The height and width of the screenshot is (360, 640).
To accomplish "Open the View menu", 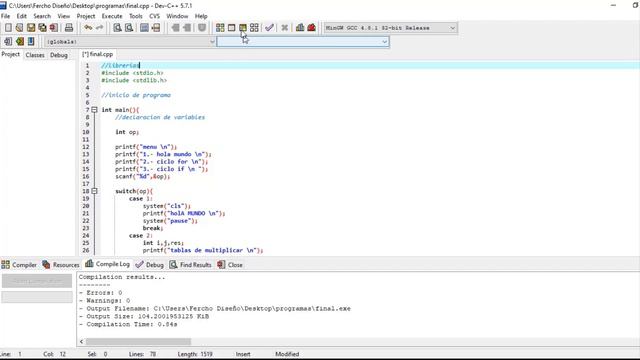I will [x=64, y=16].
